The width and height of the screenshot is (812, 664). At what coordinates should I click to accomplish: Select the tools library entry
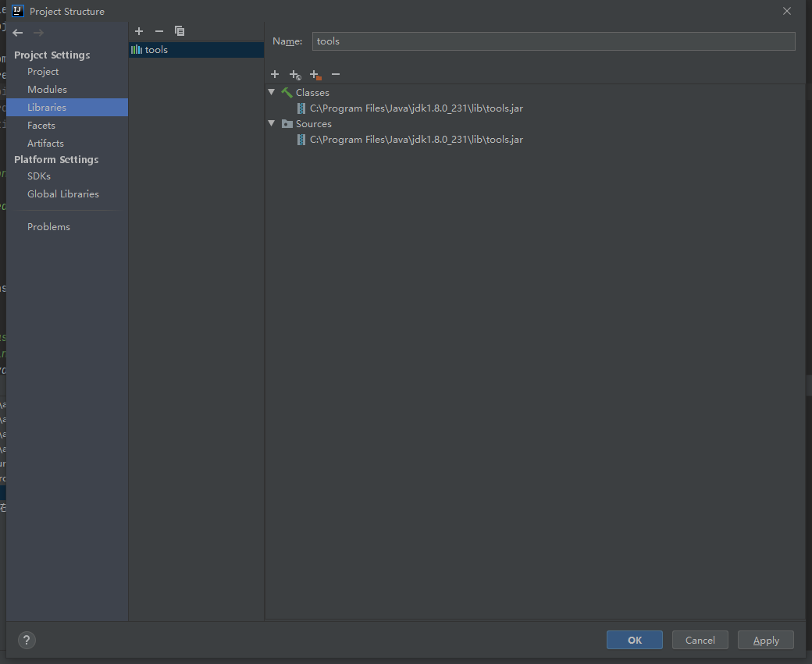coord(196,50)
